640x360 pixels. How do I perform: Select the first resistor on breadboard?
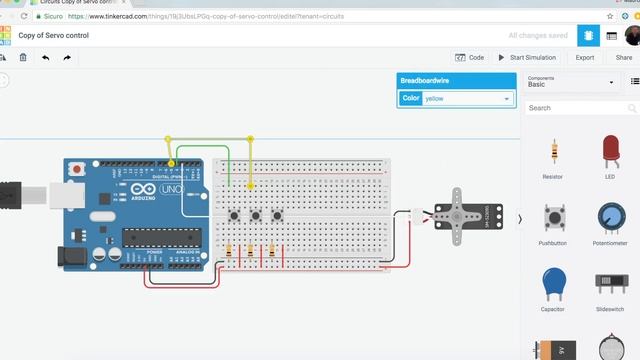pos(229,251)
